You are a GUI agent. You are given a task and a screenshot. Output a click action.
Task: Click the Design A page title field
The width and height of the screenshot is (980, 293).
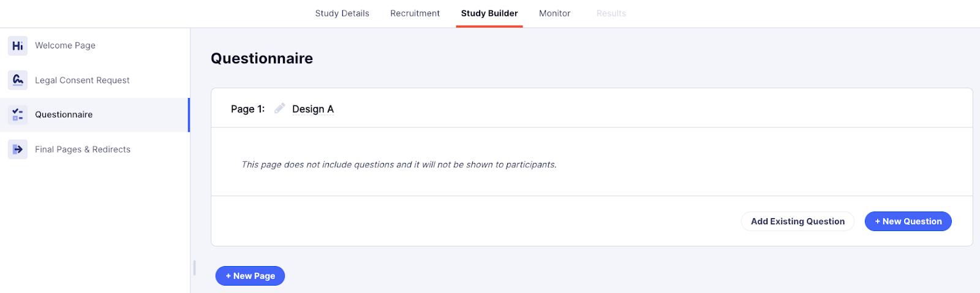click(313, 109)
